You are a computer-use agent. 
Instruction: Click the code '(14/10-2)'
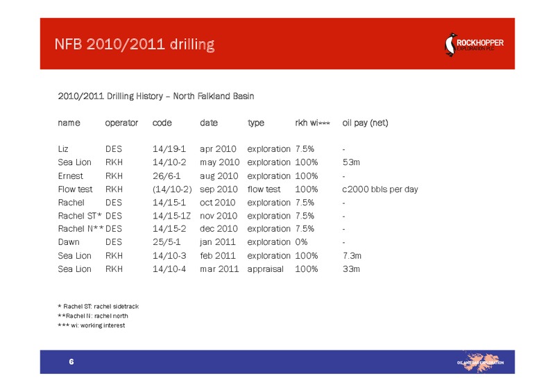(172, 189)
